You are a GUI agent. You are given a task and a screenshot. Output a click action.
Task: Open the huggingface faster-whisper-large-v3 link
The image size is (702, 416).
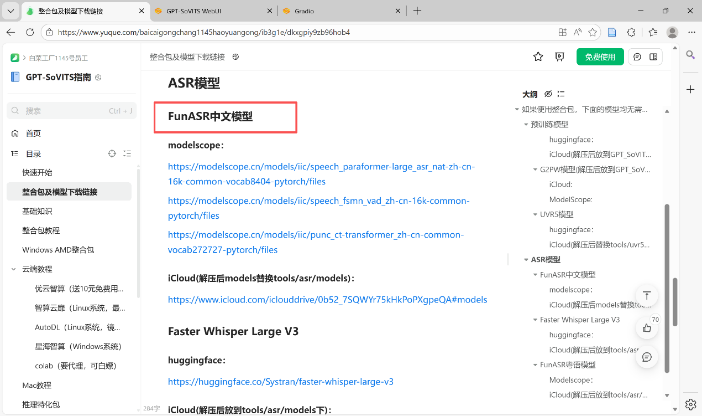[280, 381]
